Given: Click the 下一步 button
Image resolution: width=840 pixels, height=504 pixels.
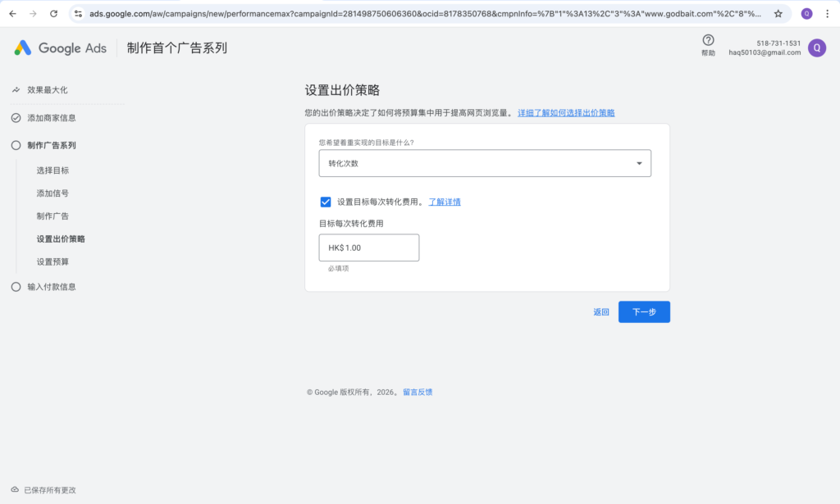Looking at the screenshot, I should (644, 312).
